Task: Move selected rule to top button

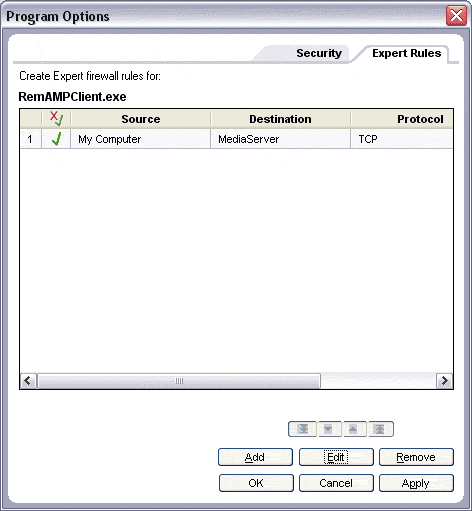Action: pos(380,429)
